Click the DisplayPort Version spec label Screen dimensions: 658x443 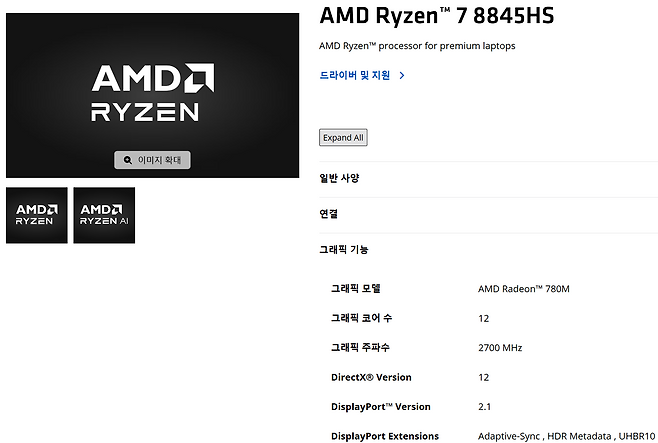pos(380,407)
